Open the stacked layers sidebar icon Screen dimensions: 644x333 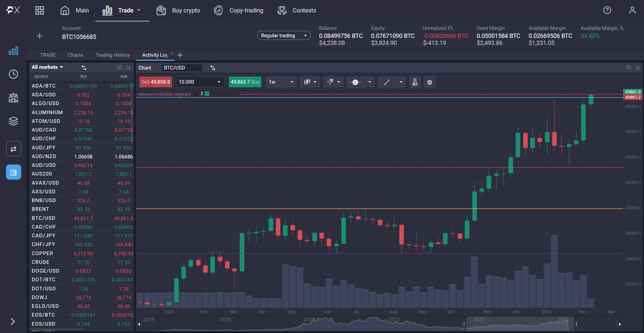[x=13, y=121]
